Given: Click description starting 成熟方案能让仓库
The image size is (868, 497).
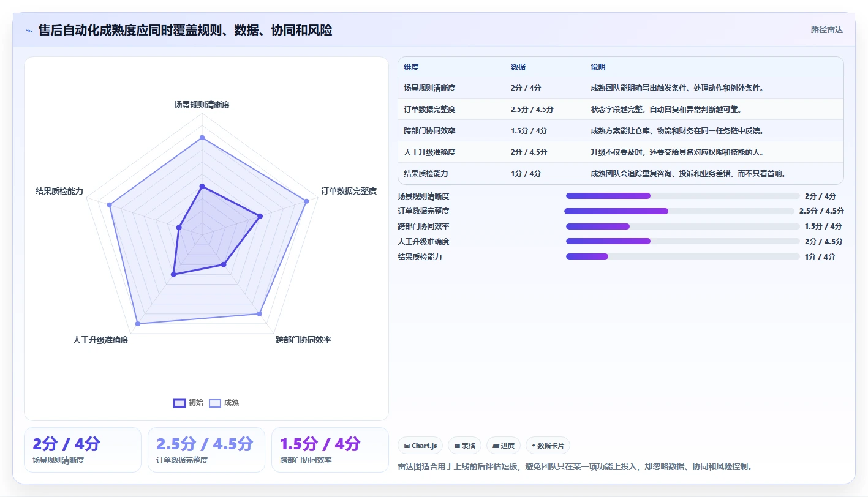Looking at the screenshot, I should [x=677, y=131].
